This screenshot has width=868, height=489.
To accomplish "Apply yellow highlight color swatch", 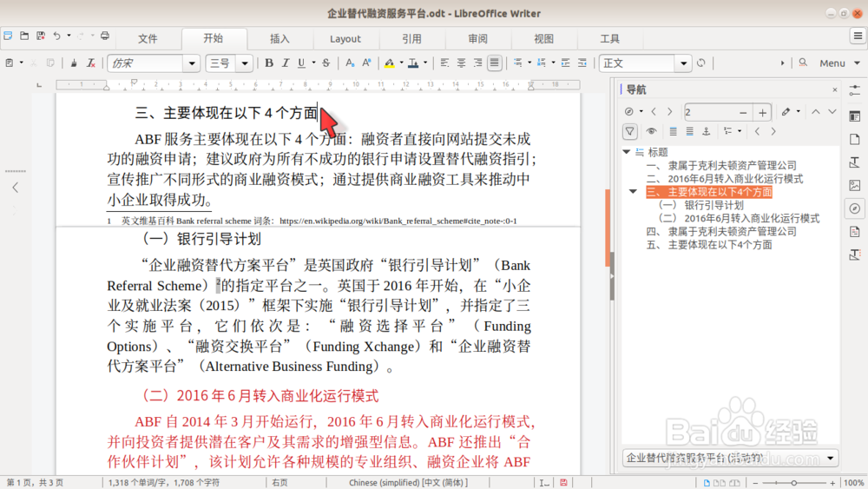I will tap(390, 63).
